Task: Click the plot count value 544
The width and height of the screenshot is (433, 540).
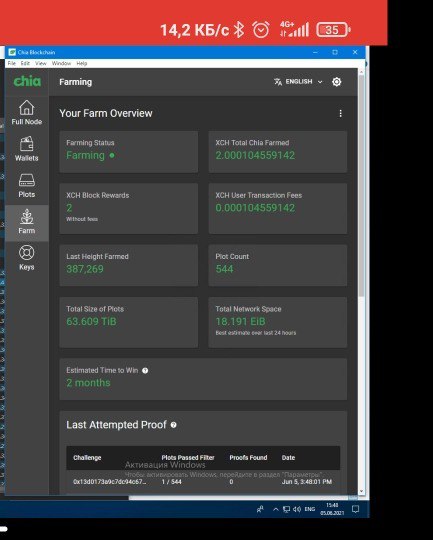Action: click(x=224, y=269)
